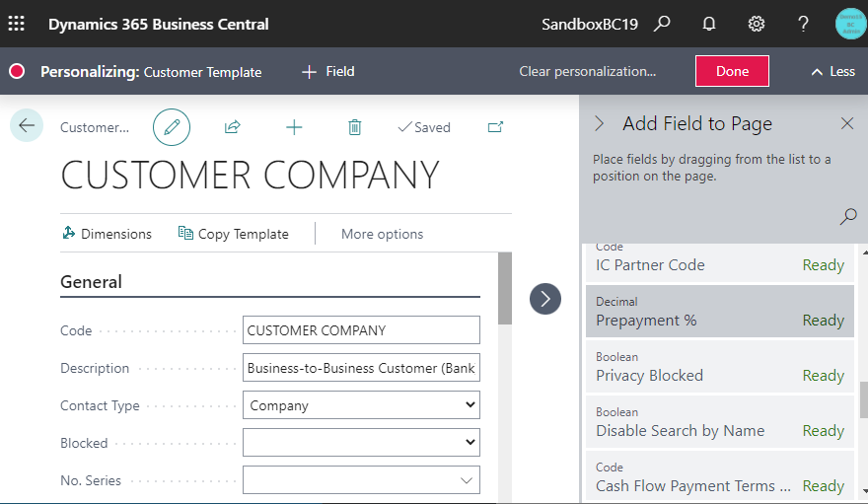Open the Blocked dropdown
This screenshot has width=868, height=504.
(x=361, y=443)
